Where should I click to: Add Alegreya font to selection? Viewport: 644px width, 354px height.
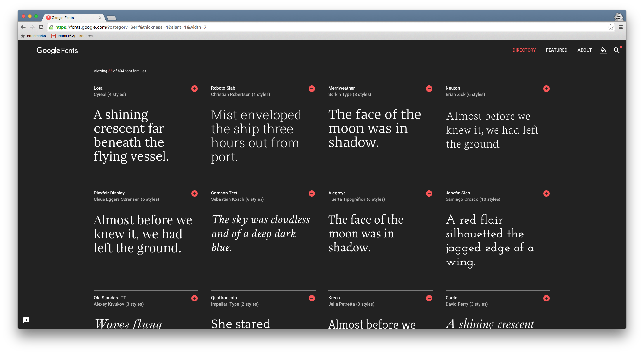[429, 193]
